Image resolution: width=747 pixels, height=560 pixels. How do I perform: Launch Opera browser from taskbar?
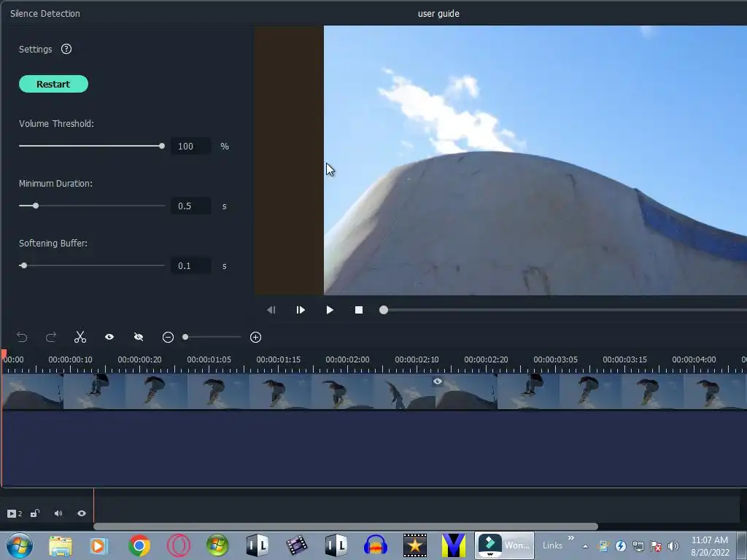[x=179, y=545]
